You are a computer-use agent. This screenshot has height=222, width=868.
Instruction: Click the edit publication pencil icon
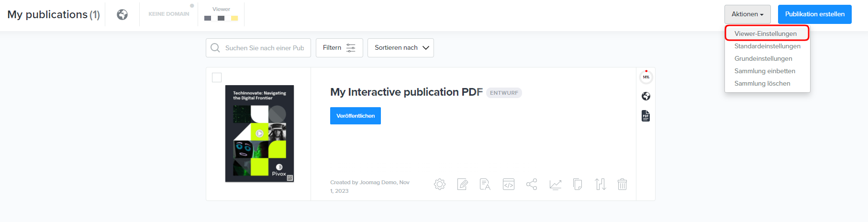tap(462, 184)
